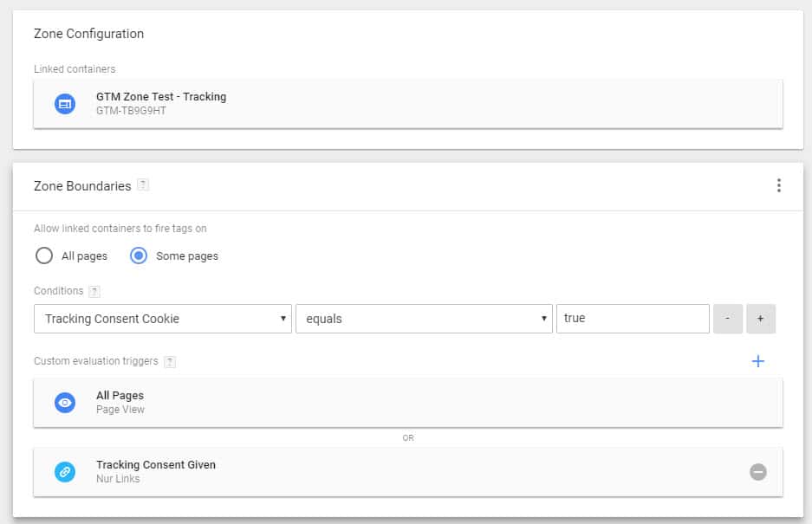Select the All pages radio option
The width and height of the screenshot is (812, 524).
click(x=44, y=256)
